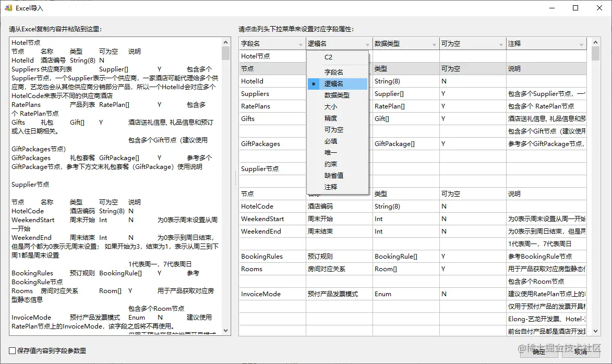Click up arrow of paste box scrollbar
Image resolution: width=612 pixels, height=364 pixels.
pyautogui.click(x=225, y=42)
